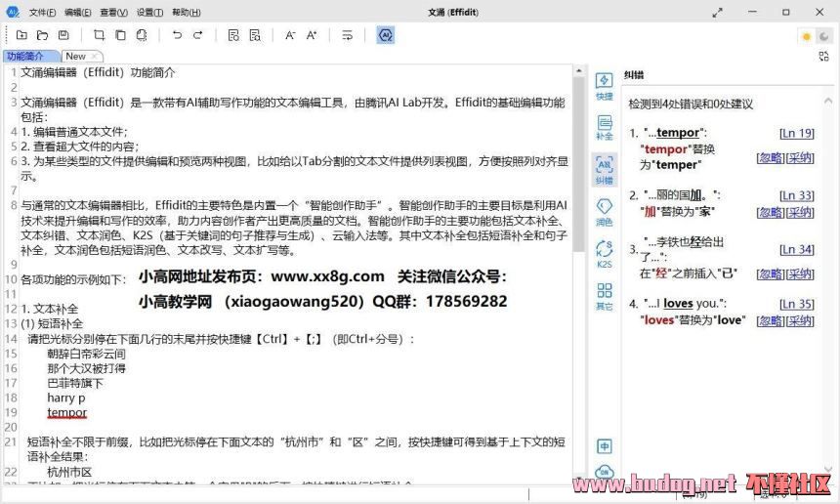The height and width of the screenshot is (504, 840).
Task: Accept the 加 to 家 correction
Action: tap(800, 212)
